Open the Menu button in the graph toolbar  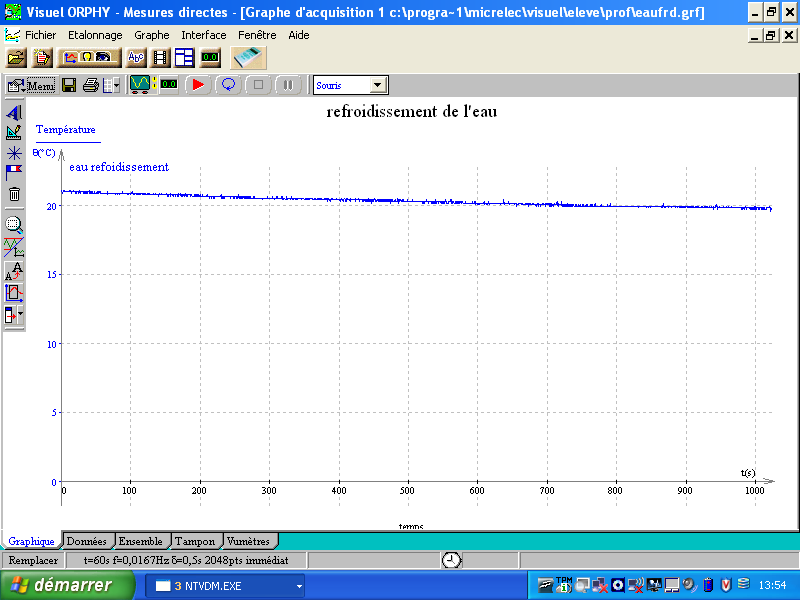coord(32,85)
